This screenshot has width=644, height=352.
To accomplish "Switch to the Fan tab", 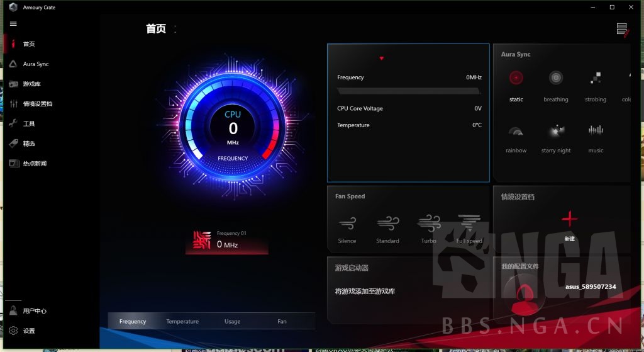I will (x=282, y=321).
